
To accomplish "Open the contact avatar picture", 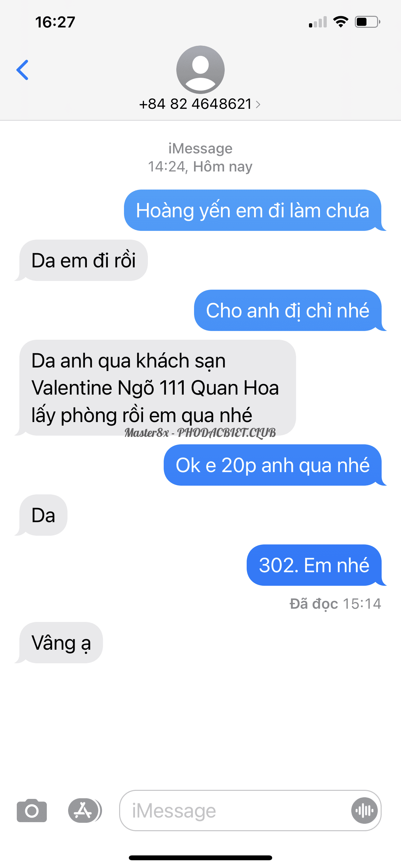I will (x=200, y=70).
